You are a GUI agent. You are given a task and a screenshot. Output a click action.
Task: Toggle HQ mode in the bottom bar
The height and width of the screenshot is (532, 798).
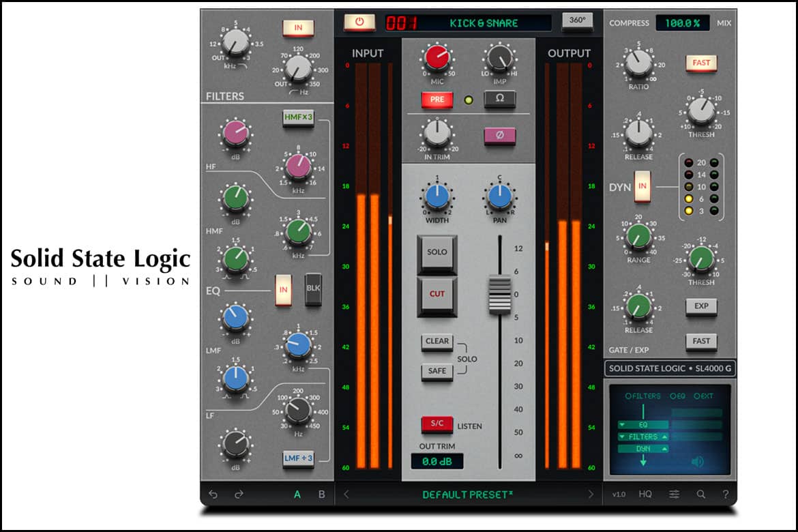pos(645,494)
